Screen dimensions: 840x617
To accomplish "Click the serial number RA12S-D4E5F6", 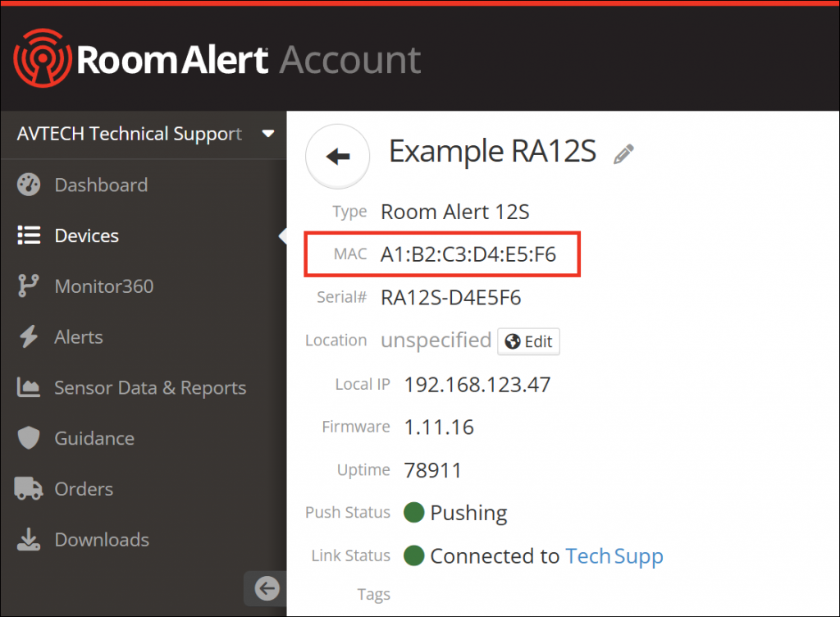I will [450, 298].
